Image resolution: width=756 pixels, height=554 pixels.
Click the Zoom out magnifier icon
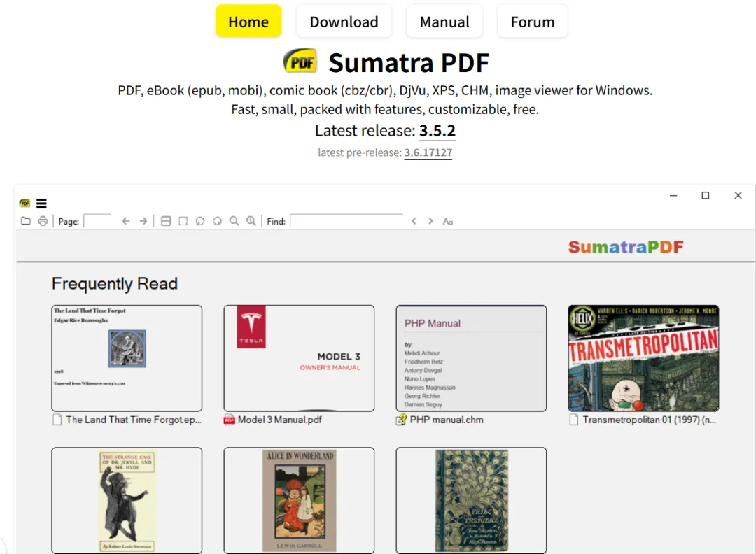point(234,221)
